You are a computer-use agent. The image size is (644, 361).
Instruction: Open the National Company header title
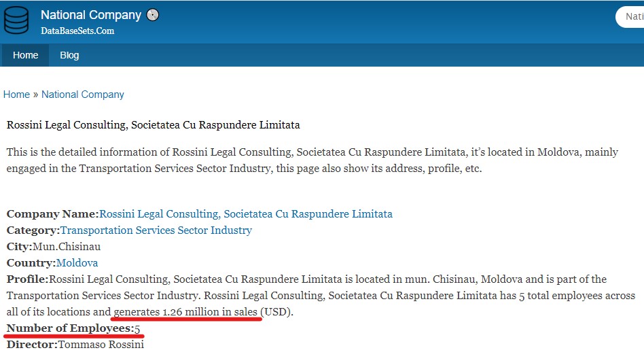pyautogui.click(x=91, y=15)
